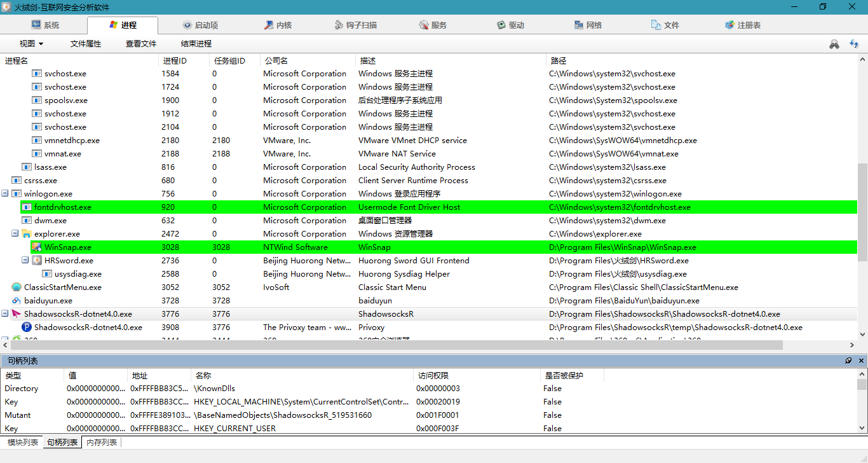The height and width of the screenshot is (463, 868).
Task: Click the baiduyun.exe cloud icon
Action: point(16,300)
